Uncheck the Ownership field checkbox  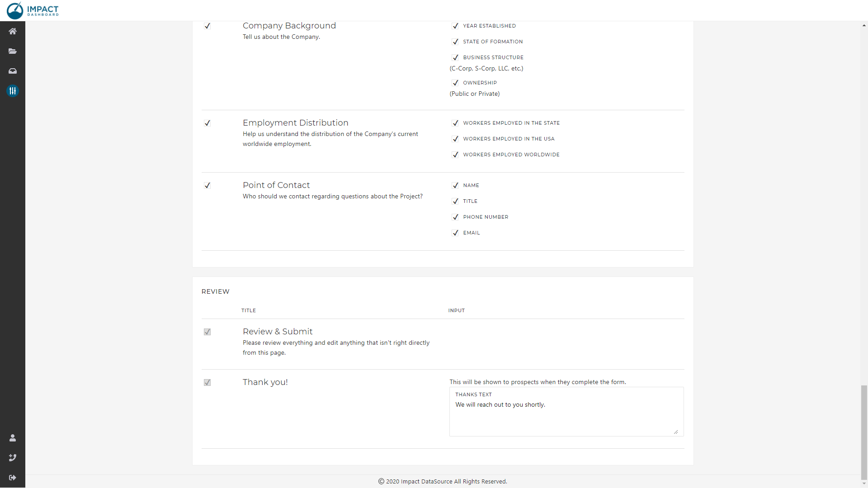pyautogui.click(x=455, y=83)
